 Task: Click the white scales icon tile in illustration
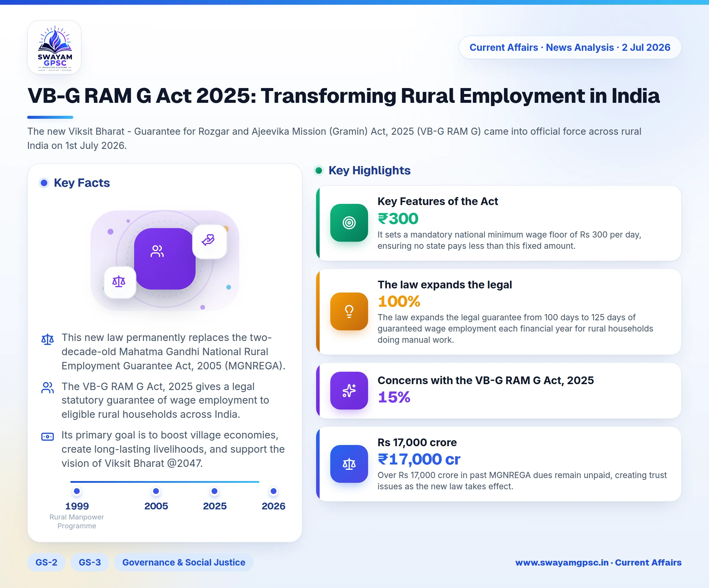click(120, 282)
